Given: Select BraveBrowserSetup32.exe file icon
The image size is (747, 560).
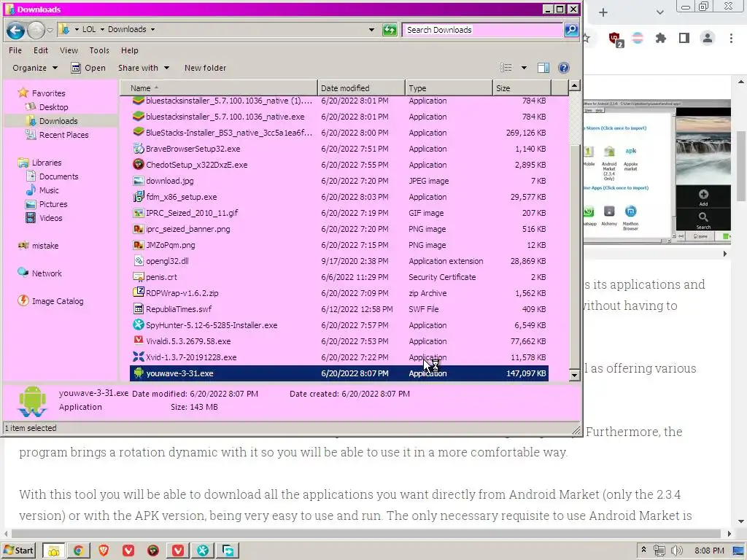Looking at the screenshot, I should [138, 149].
